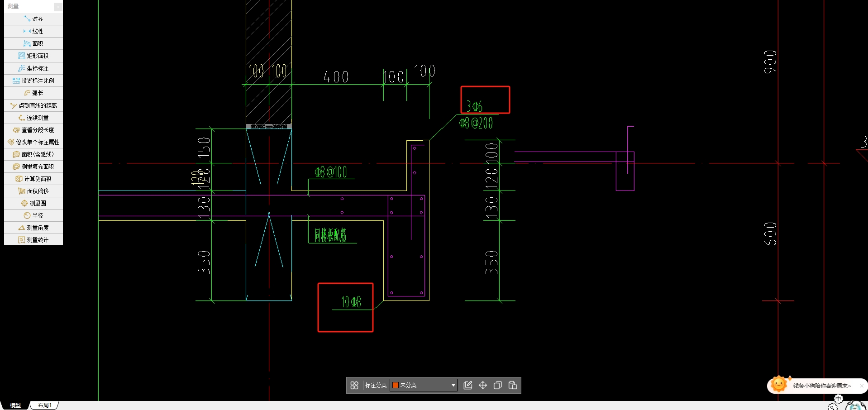Choose the 测量角度 angle measure tool
The height and width of the screenshot is (410, 868).
click(x=33, y=228)
